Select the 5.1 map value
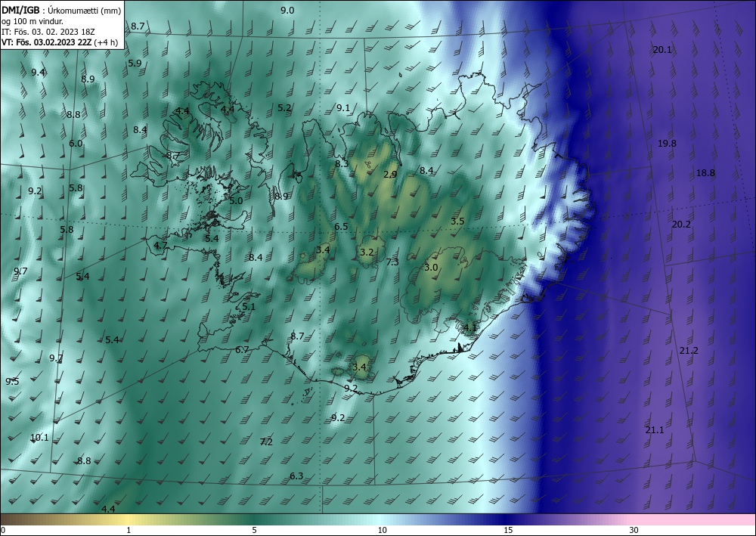This screenshot has width=756, height=536. 249,307
